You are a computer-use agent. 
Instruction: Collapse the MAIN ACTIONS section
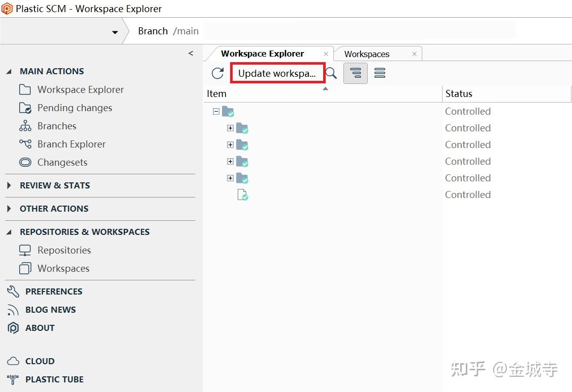9,71
